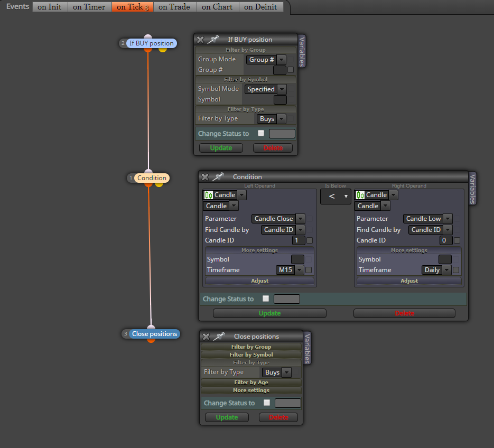Expand the M15 Timeframe dropdown
This screenshot has width=494, height=448.
(x=299, y=269)
